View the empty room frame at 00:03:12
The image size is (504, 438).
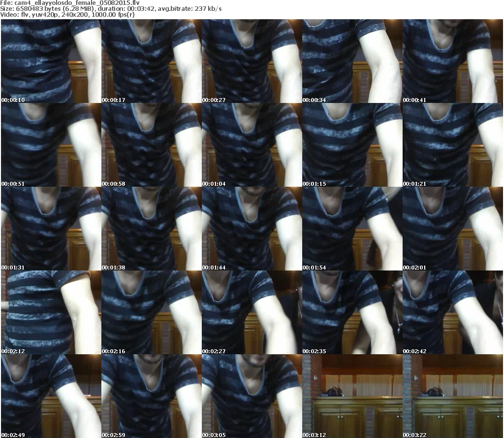tap(352, 396)
